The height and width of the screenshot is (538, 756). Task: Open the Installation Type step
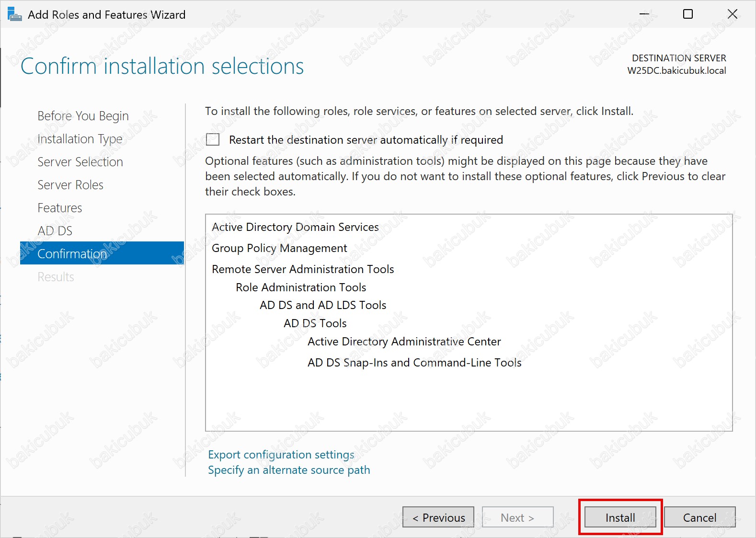tap(80, 139)
